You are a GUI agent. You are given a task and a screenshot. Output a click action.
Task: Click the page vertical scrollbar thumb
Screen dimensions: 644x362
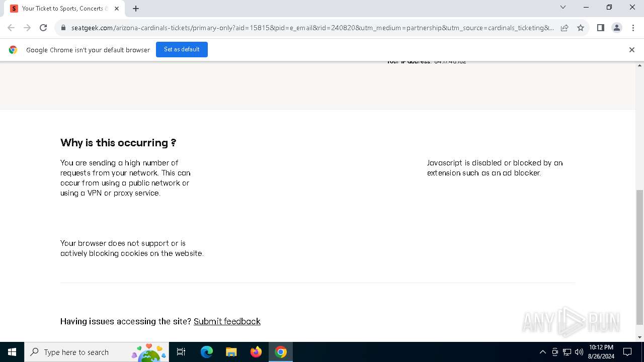pos(640,257)
